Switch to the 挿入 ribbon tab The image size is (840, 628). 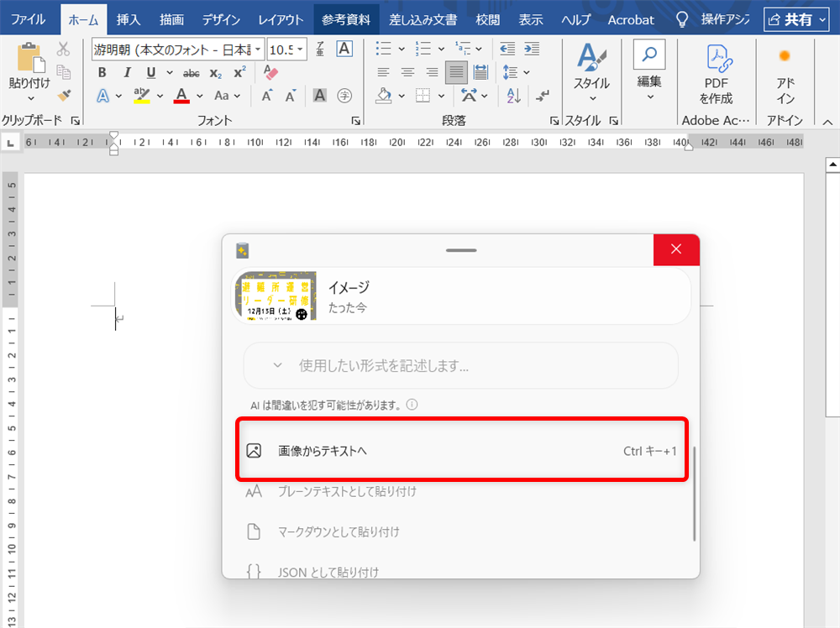coord(128,19)
